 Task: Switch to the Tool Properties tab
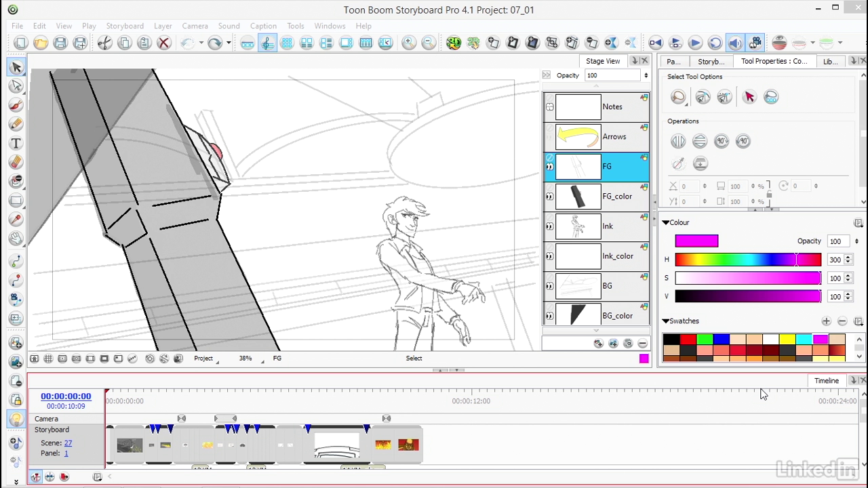point(774,61)
